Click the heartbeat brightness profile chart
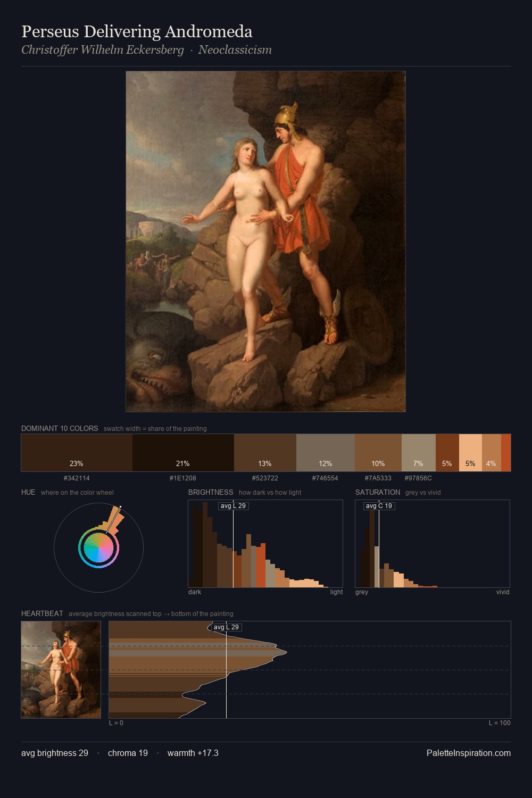532x798 pixels. point(310,670)
